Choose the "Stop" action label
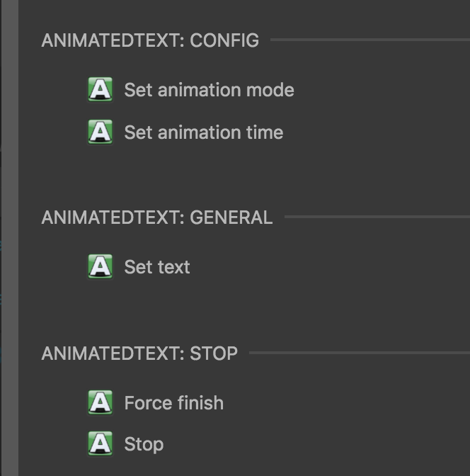 point(144,444)
